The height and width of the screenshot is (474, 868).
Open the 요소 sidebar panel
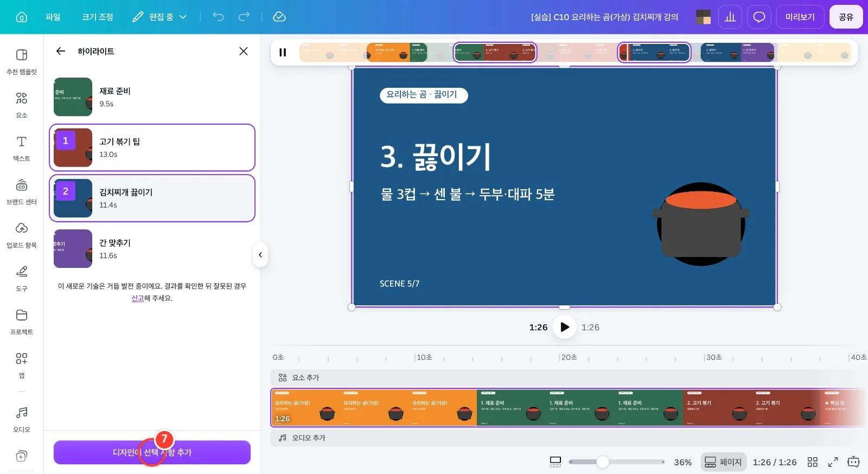[22, 105]
